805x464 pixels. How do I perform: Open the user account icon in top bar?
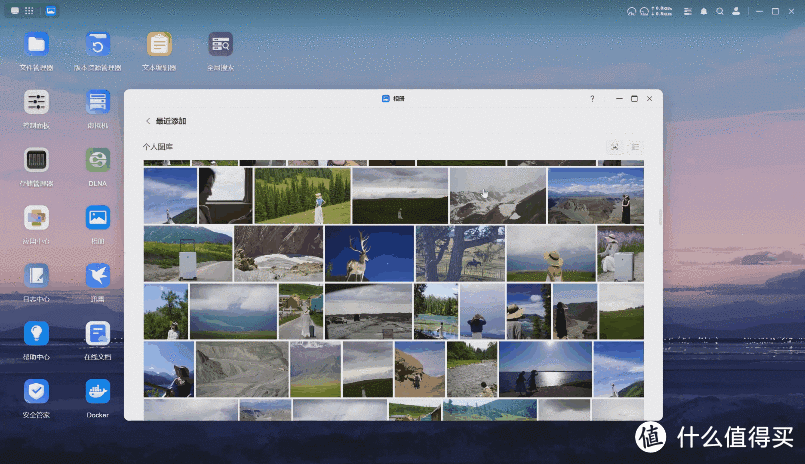point(735,11)
